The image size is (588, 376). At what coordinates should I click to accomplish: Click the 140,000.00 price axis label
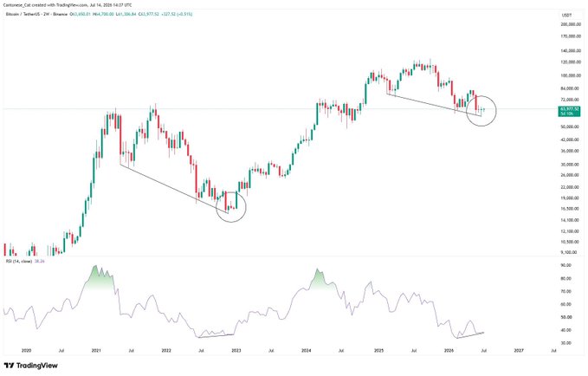pos(571,50)
